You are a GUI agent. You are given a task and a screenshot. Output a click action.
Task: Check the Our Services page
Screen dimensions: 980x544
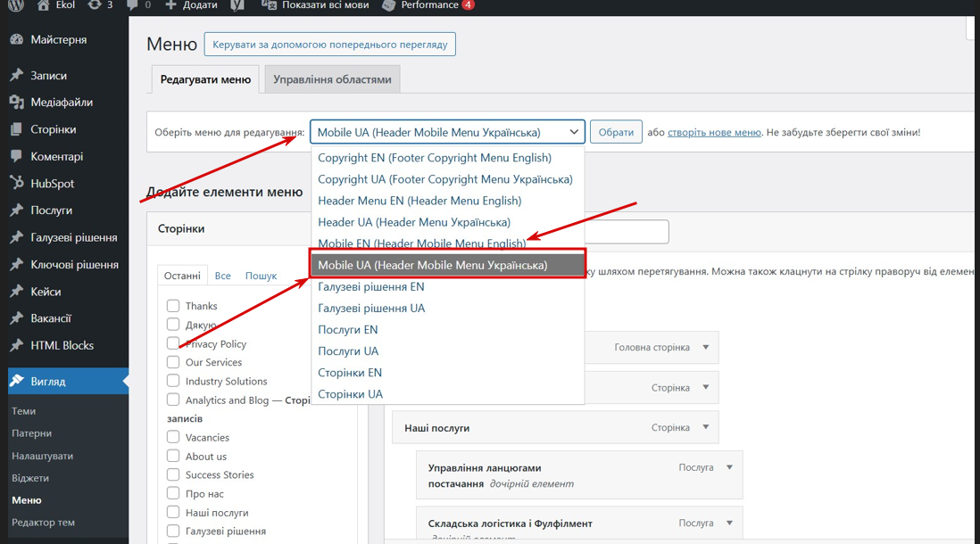pyautogui.click(x=173, y=361)
